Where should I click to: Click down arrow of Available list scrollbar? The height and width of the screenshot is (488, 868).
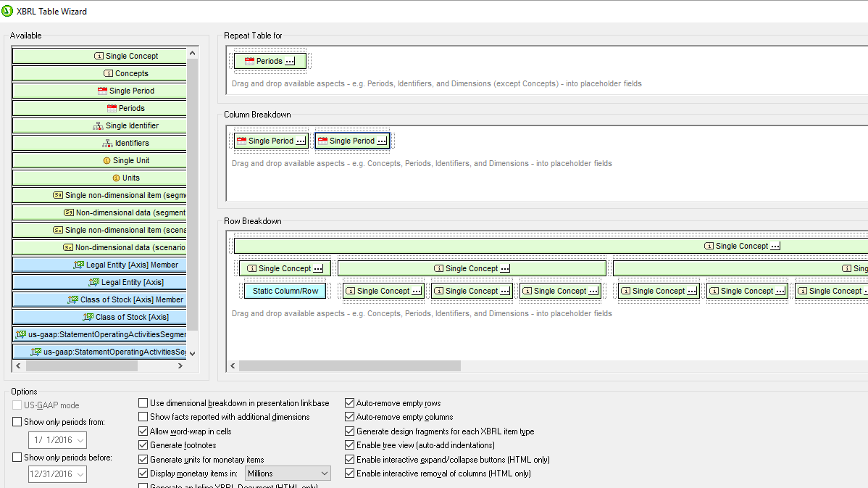[192, 353]
